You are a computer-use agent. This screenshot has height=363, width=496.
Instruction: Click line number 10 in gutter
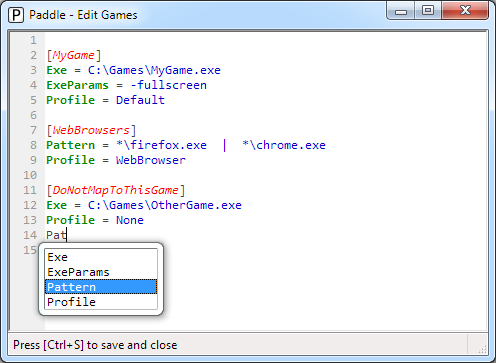click(x=30, y=175)
